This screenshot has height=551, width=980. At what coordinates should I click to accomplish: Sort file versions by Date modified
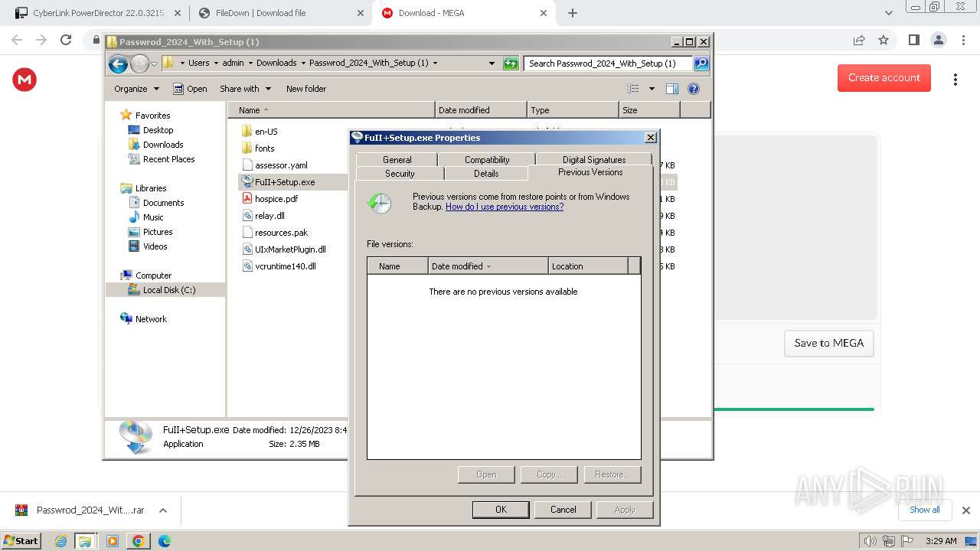(488, 266)
